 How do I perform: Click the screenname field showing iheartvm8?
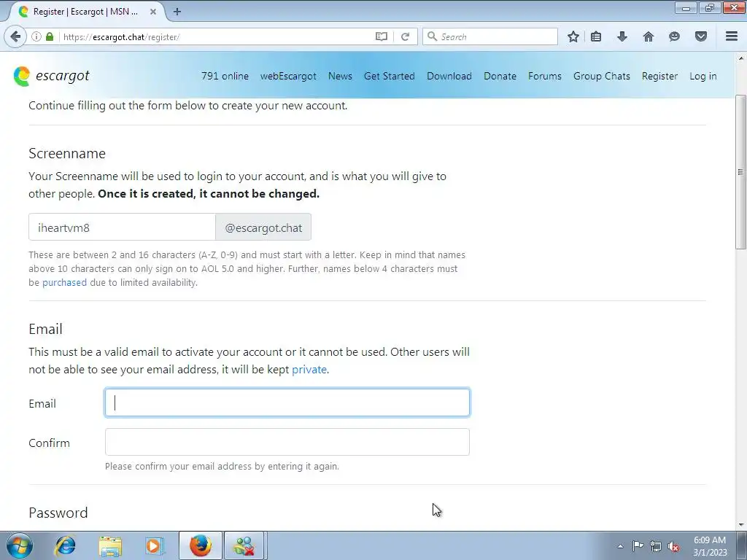(x=122, y=227)
